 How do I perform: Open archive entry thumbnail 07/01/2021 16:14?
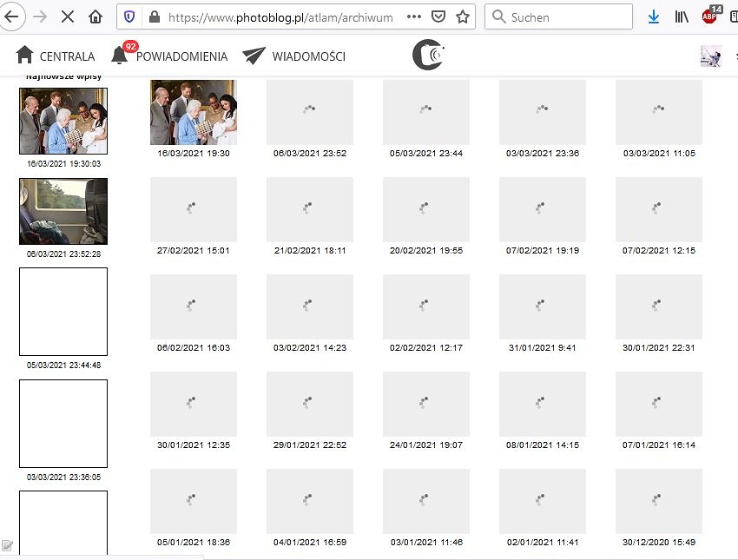tap(659, 405)
